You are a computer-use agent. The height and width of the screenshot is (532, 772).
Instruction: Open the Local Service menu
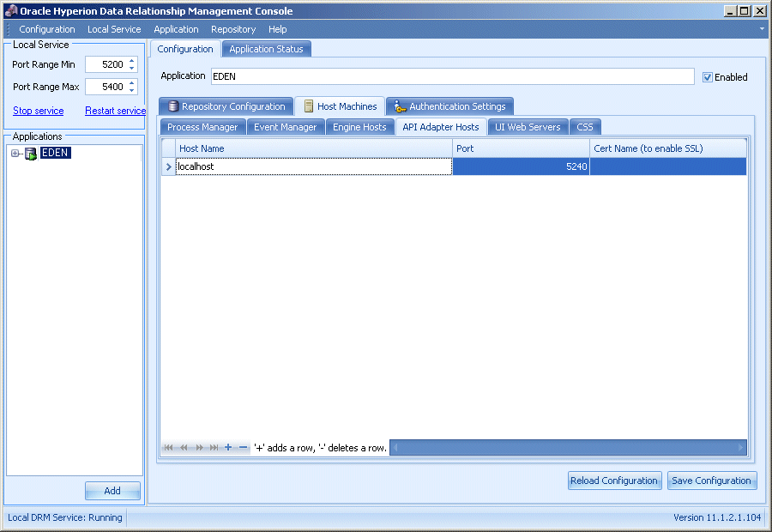click(114, 29)
